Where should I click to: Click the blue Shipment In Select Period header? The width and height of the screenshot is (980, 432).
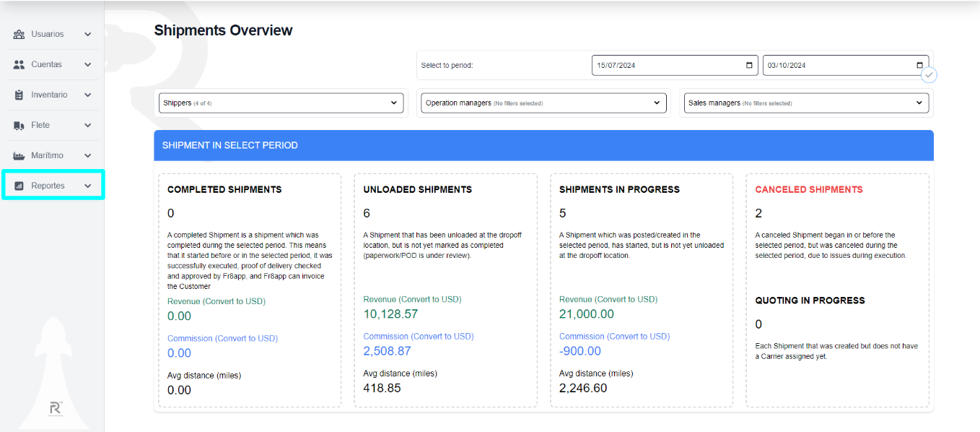coord(544,145)
